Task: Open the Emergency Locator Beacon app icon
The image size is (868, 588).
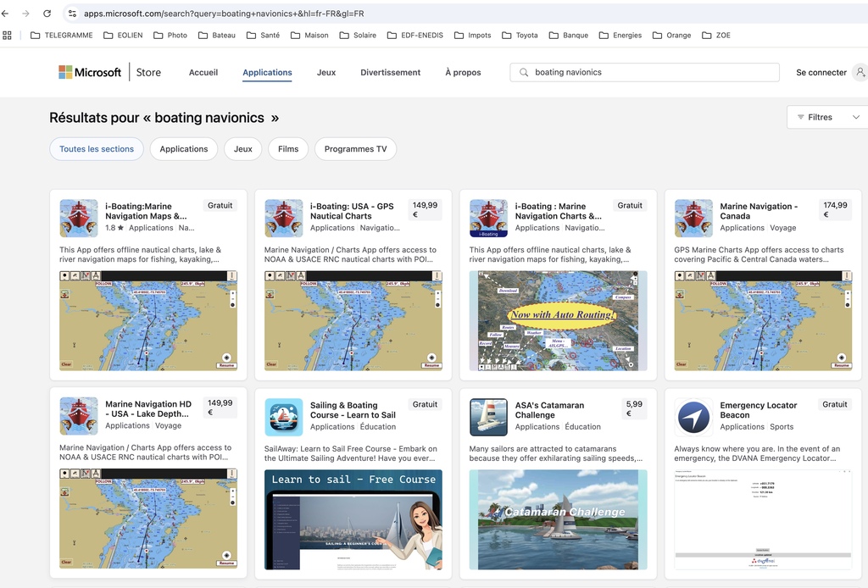Action: pyautogui.click(x=693, y=418)
